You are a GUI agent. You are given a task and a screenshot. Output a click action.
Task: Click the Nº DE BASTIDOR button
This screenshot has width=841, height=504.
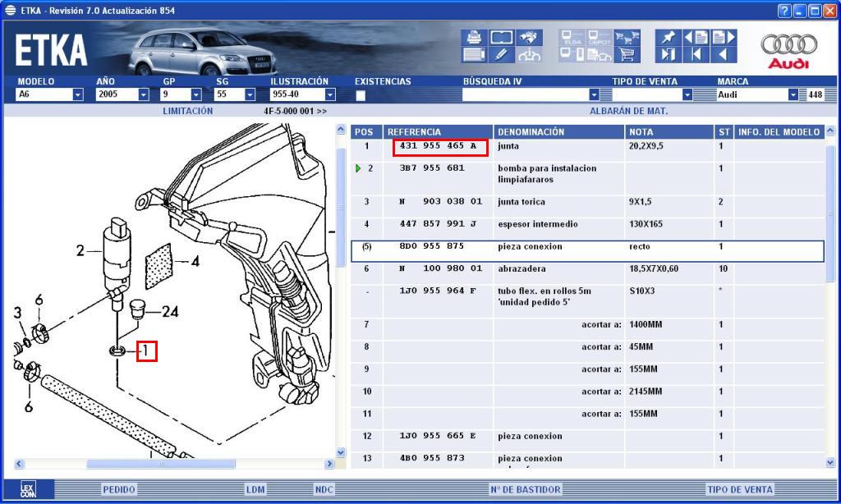(526, 489)
